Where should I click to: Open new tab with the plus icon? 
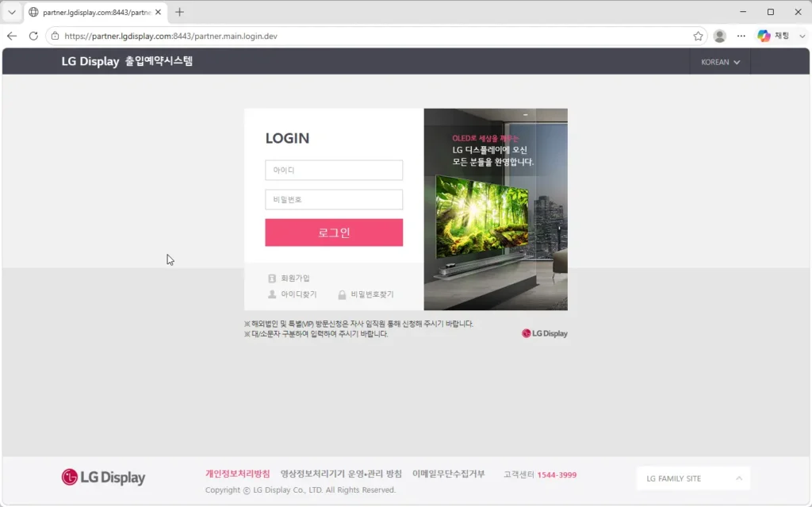click(x=180, y=12)
